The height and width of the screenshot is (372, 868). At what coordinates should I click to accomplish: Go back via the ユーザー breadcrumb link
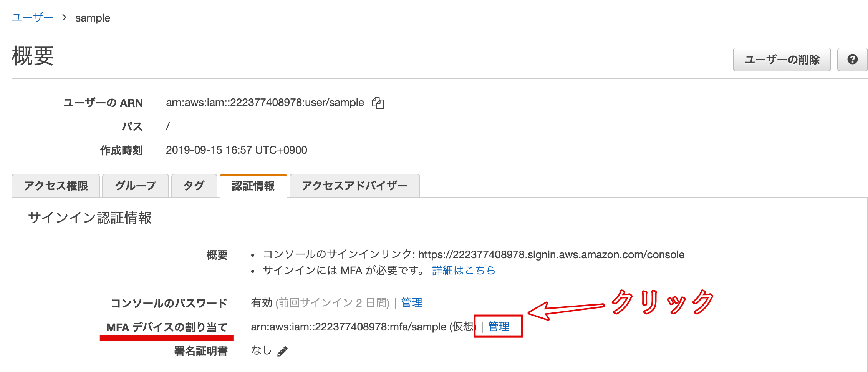pos(33,17)
